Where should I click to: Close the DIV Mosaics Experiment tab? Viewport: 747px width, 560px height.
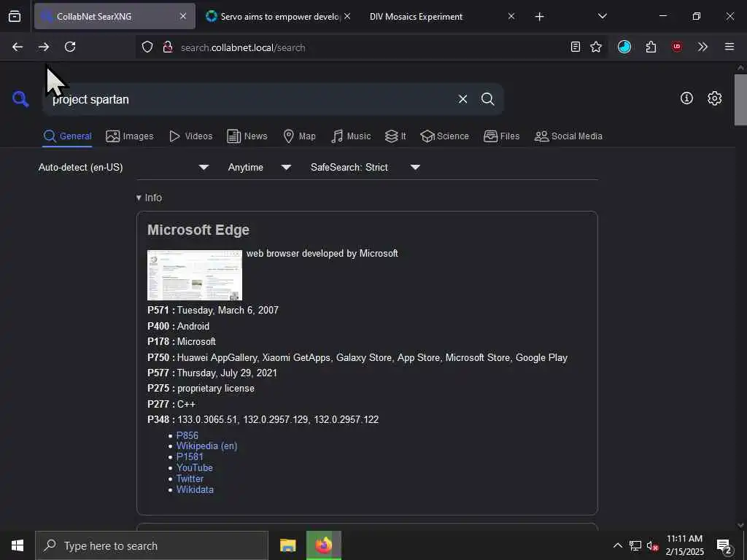(511, 16)
